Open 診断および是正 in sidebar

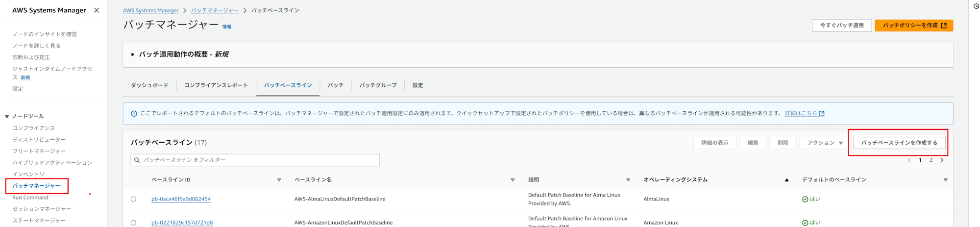(x=31, y=57)
